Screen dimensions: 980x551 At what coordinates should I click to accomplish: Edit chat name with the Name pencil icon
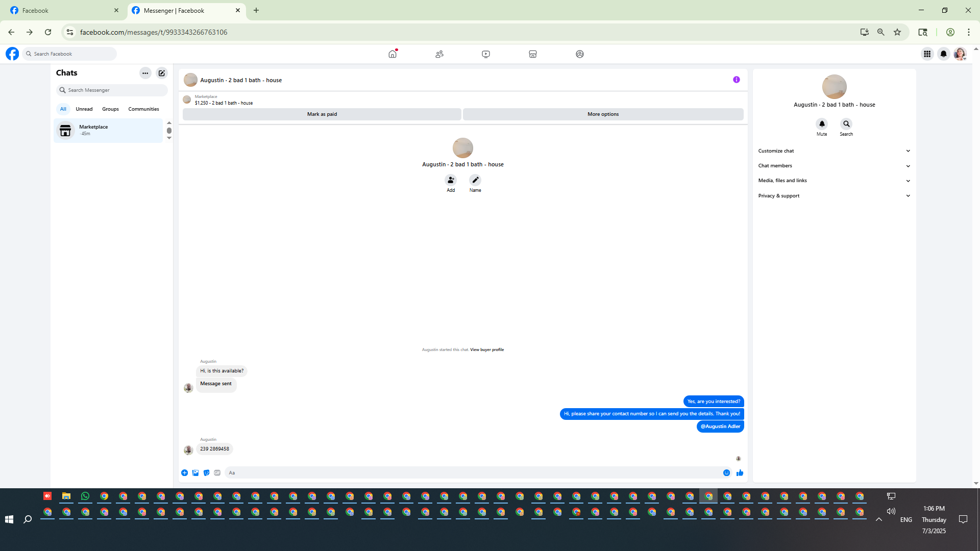coord(475,180)
